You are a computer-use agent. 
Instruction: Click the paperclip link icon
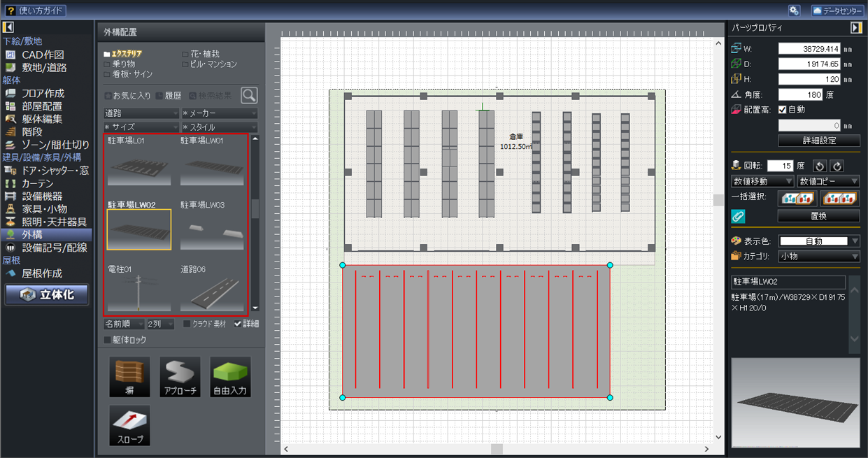tap(738, 217)
